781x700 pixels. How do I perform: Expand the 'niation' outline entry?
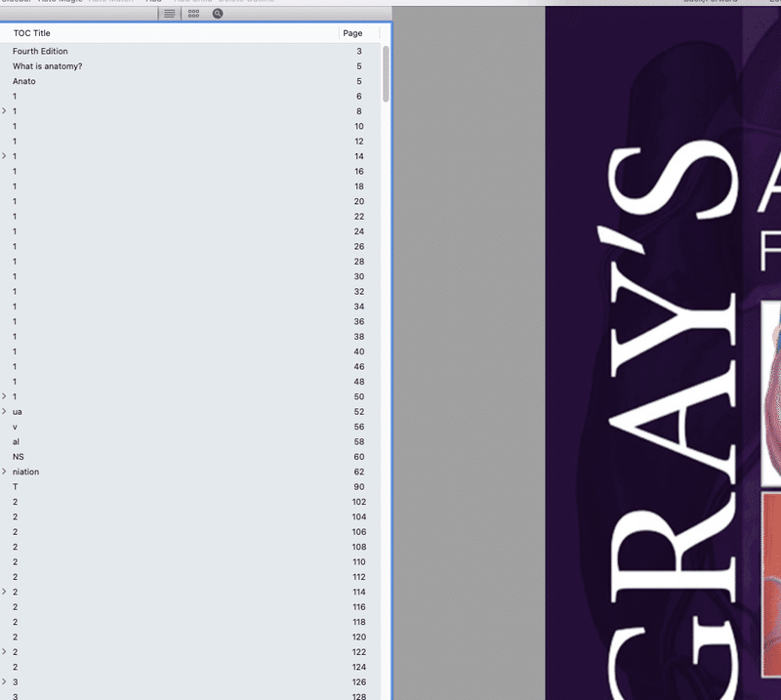[x=4, y=472]
